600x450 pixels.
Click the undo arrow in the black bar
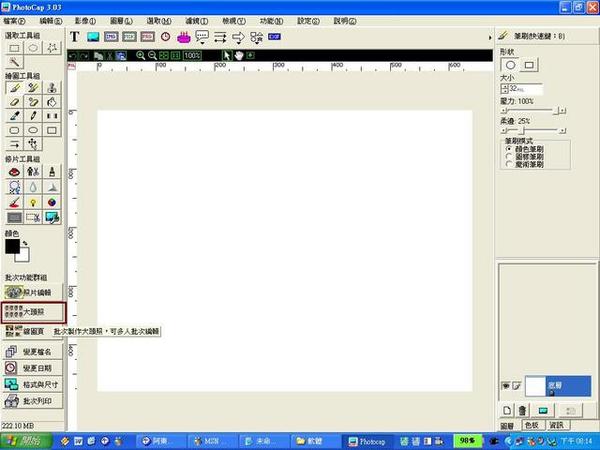click(x=72, y=56)
